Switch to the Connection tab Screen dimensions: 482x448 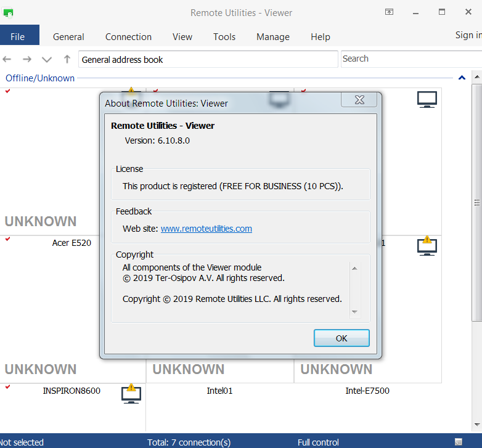[x=128, y=36]
